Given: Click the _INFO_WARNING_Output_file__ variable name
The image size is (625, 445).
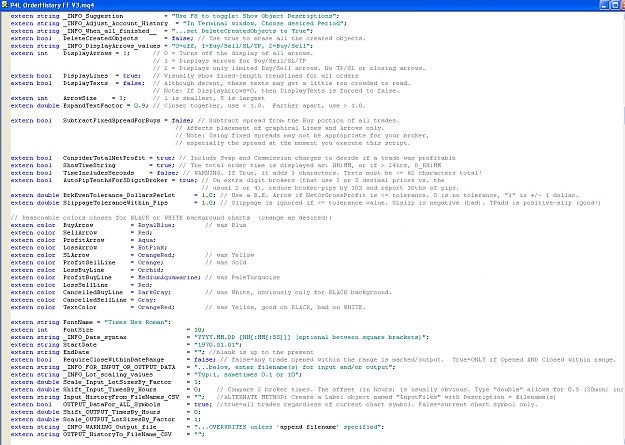Looking at the screenshot, I should click(114, 427).
